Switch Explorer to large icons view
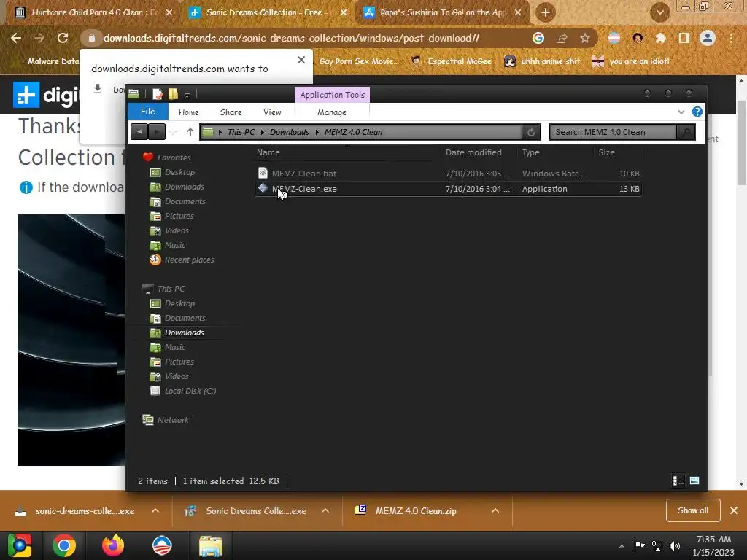This screenshot has height=560, width=747. point(694,481)
